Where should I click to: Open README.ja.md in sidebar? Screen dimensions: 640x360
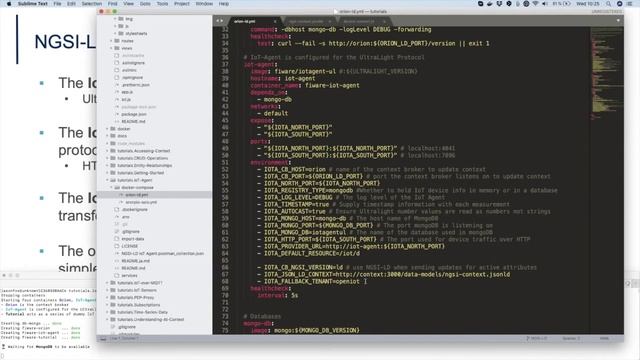click(x=136, y=261)
